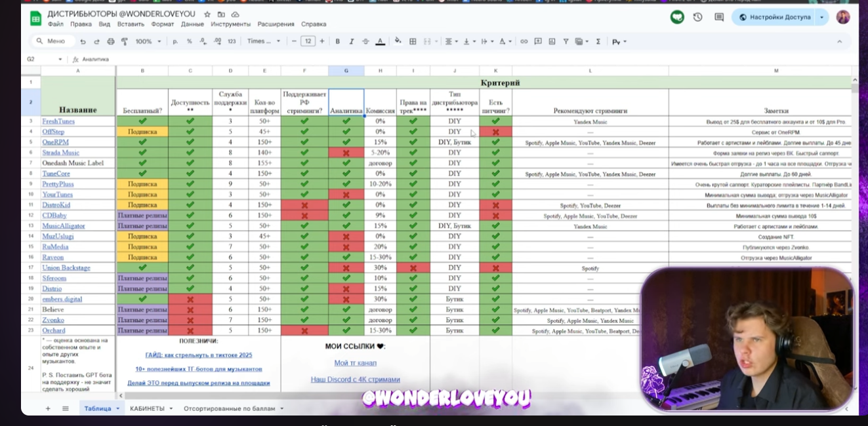Open the text rotation dropdown
The height and width of the screenshot is (426, 868).
[x=505, y=41]
